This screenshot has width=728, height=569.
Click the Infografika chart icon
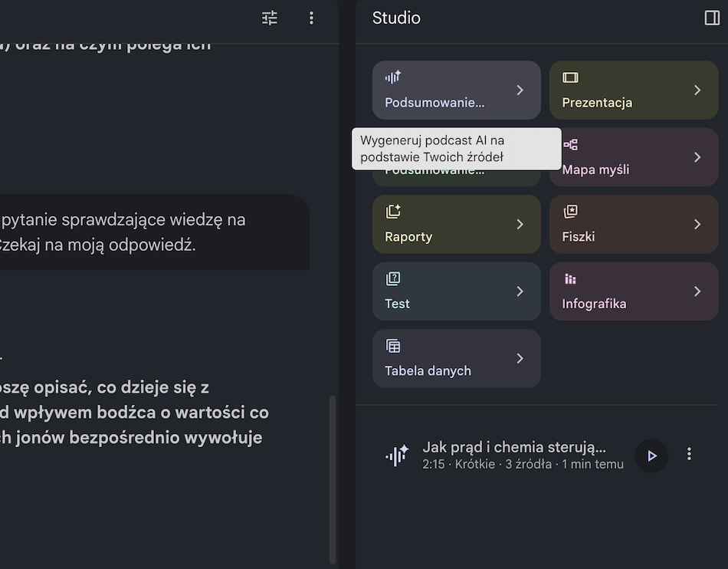(x=570, y=278)
